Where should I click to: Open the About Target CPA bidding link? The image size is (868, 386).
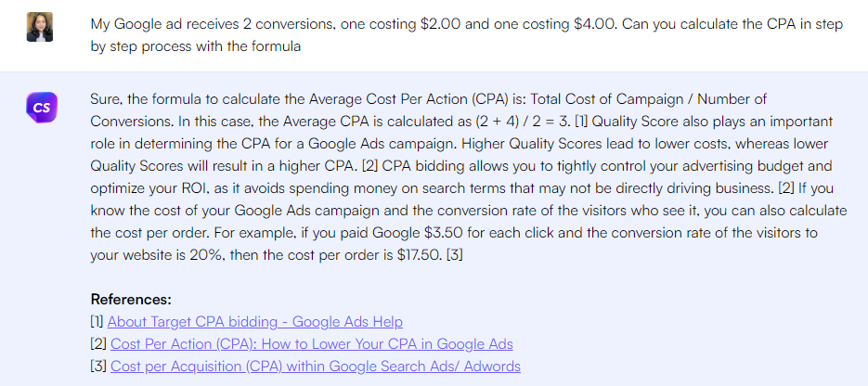(x=254, y=322)
